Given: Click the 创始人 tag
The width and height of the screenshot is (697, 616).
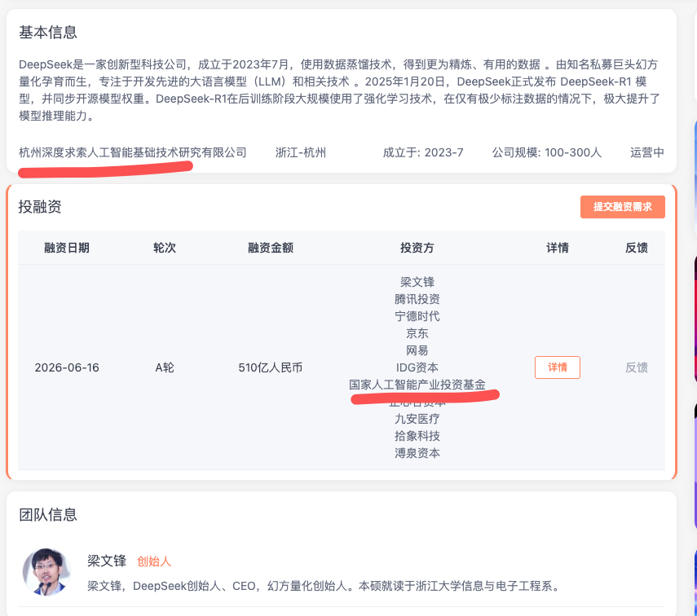Looking at the screenshot, I should 154,561.
